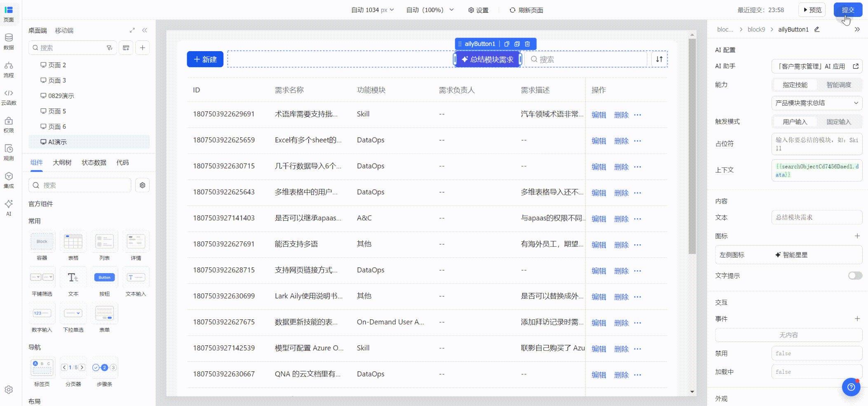The width and height of the screenshot is (868, 406).
Task: Switch to 大纲树 tab
Action: tap(62, 163)
